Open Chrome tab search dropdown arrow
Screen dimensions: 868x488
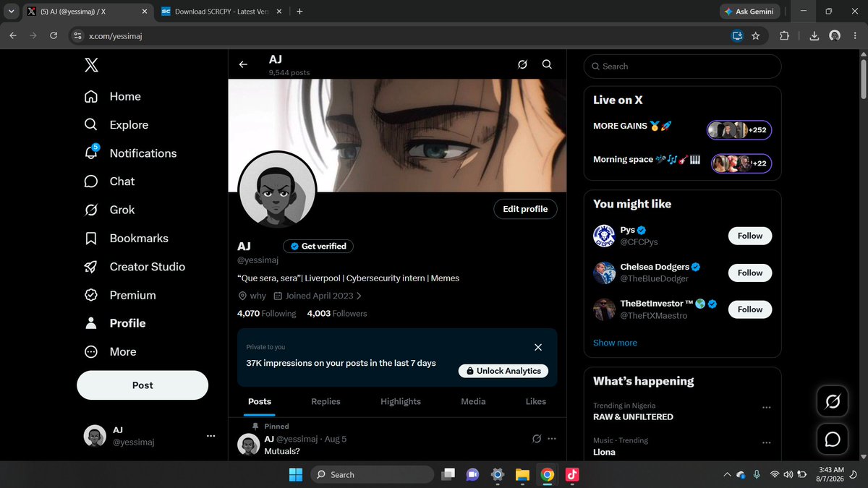pyautogui.click(x=10, y=12)
